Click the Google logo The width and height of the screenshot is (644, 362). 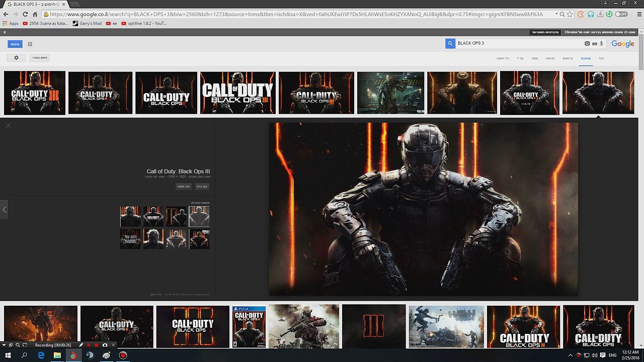(x=622, y=44)
